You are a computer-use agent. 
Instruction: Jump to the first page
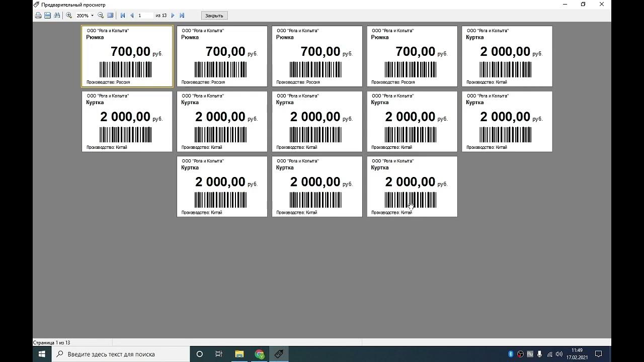pos(123,16)
